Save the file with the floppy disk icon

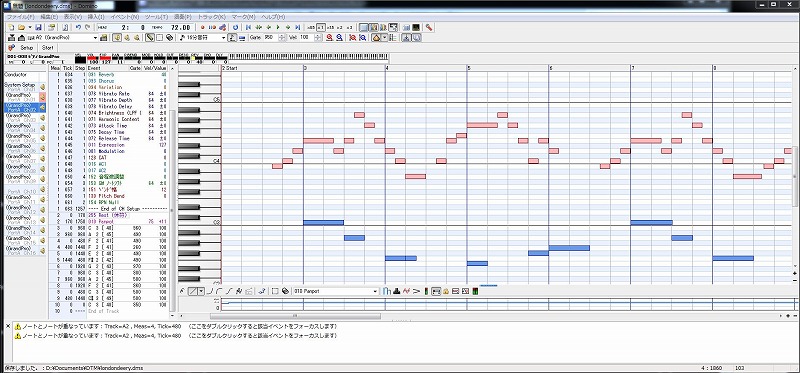click(x=38, y=27)
